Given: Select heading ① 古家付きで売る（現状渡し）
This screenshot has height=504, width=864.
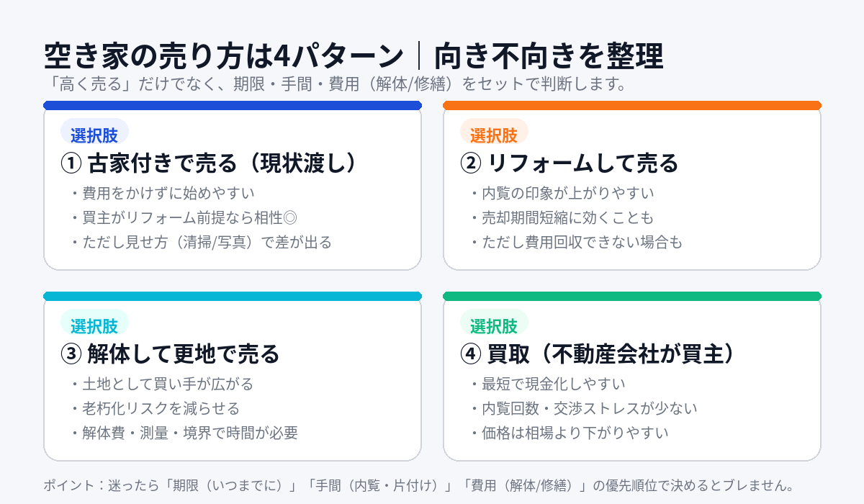Looking at the screenshot, I should click(209, 163).
